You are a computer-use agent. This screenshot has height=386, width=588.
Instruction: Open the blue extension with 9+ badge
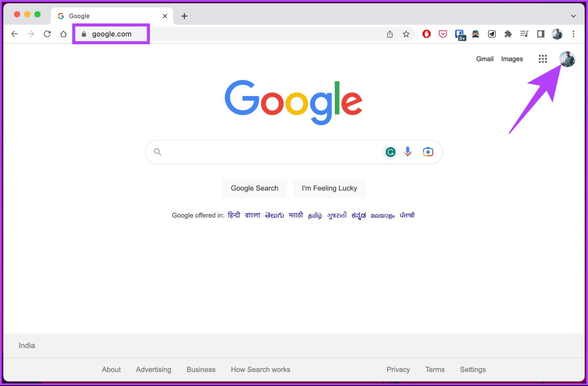tap(460, 35)
